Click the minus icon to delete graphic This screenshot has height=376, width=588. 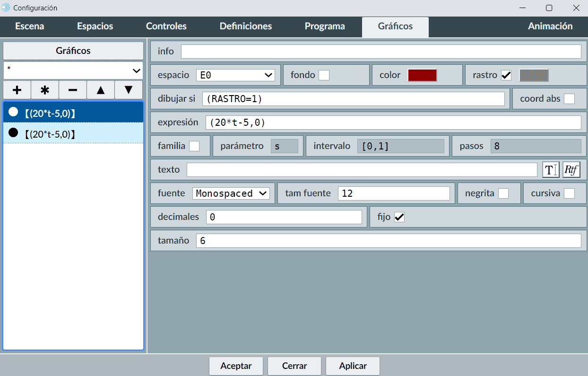click(73, 90)
